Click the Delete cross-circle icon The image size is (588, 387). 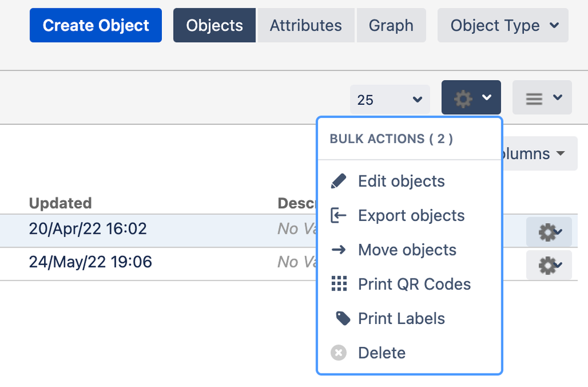[x=338, y=353]
